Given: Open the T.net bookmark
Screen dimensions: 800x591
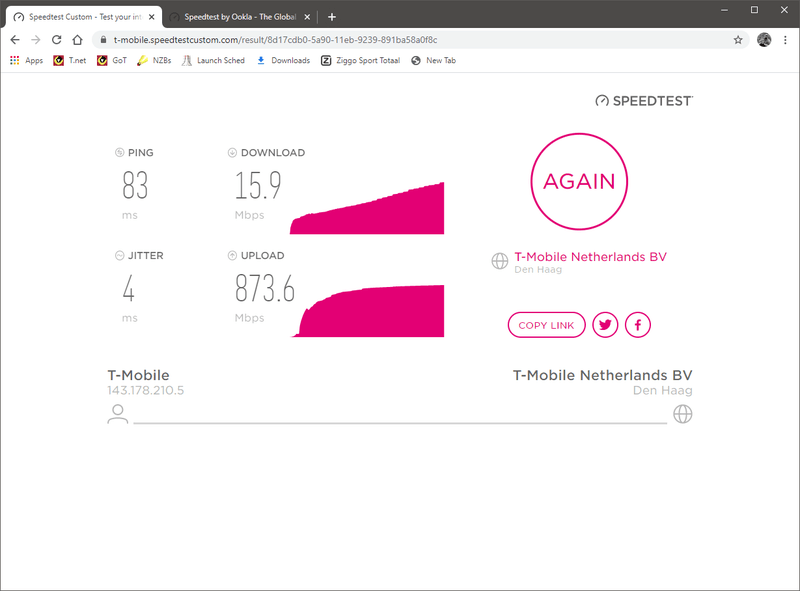Looking at the screenshot, I should coord(70,60).
